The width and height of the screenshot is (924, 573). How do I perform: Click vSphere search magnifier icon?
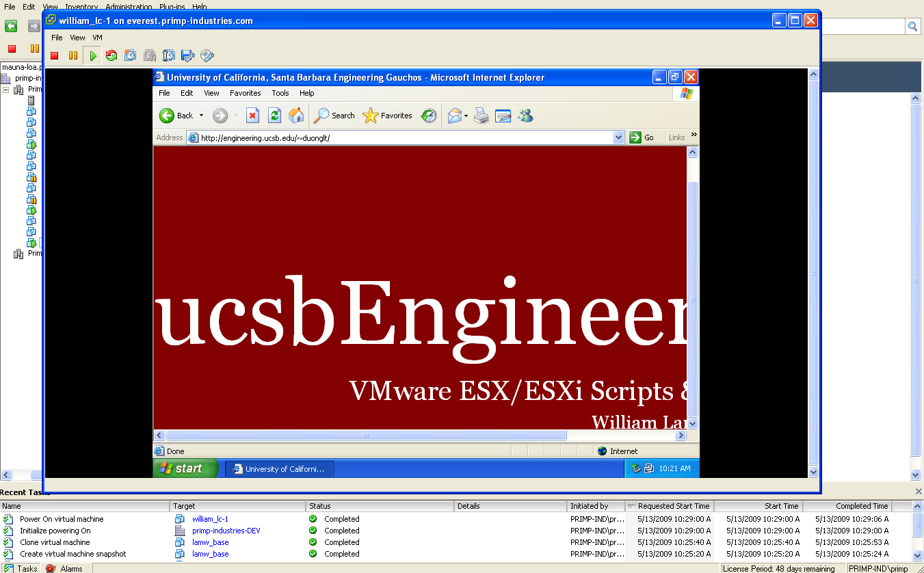point(913,26)
